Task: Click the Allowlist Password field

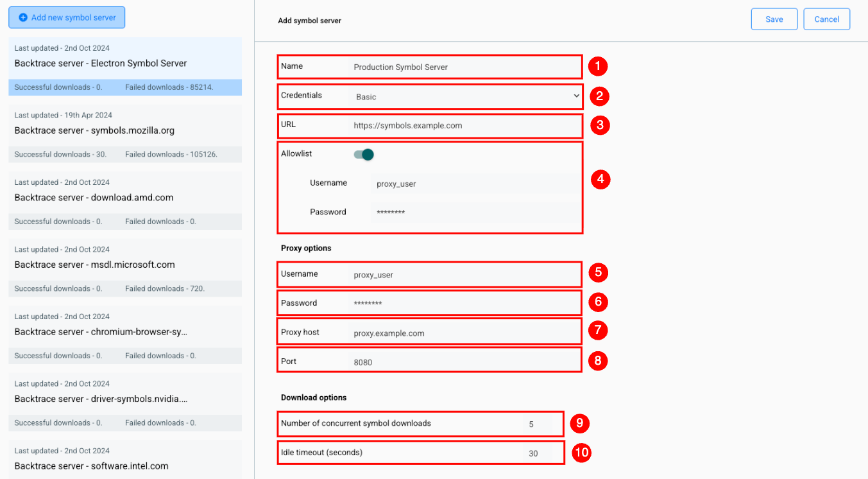Action: [475, 213]
